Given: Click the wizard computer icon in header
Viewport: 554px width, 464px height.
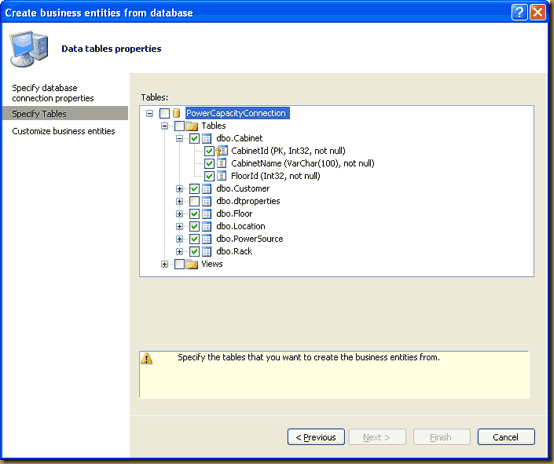Looking at the screenshot, I should pos(29,49).
